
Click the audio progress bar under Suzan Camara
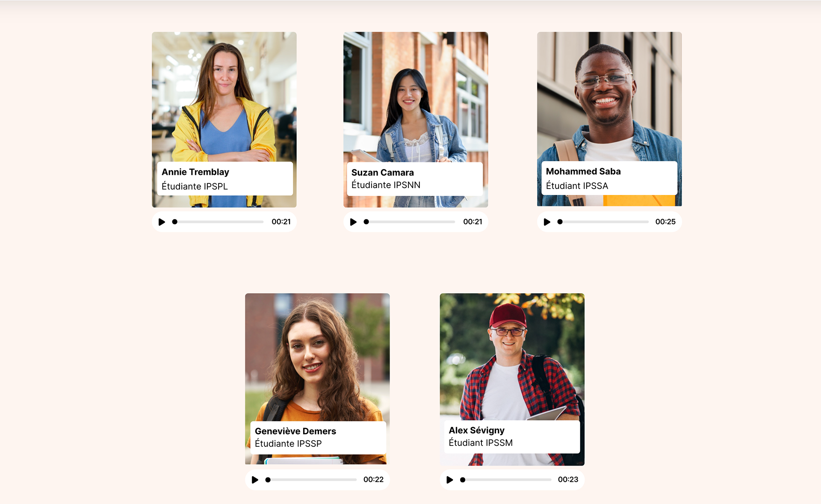tap(409, 222)
